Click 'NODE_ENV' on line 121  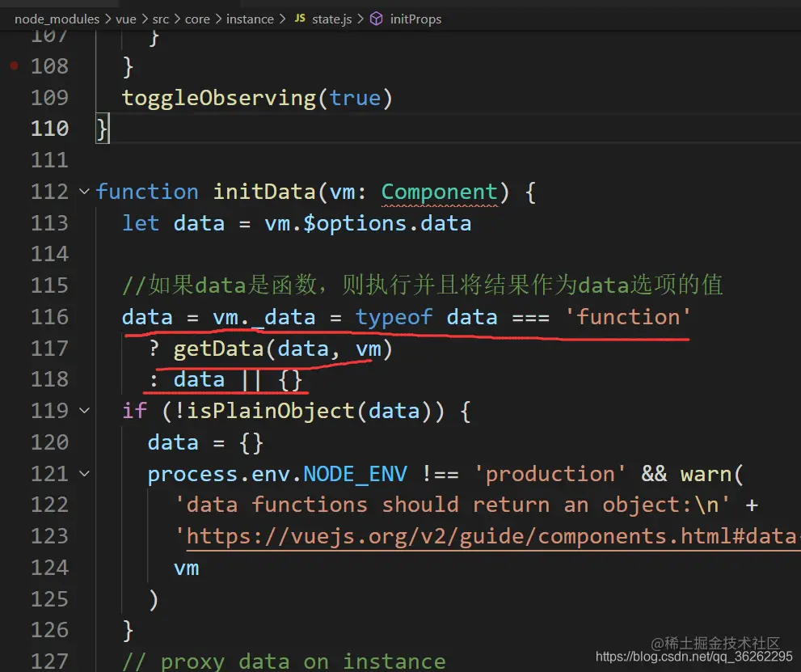pos(356,474)
